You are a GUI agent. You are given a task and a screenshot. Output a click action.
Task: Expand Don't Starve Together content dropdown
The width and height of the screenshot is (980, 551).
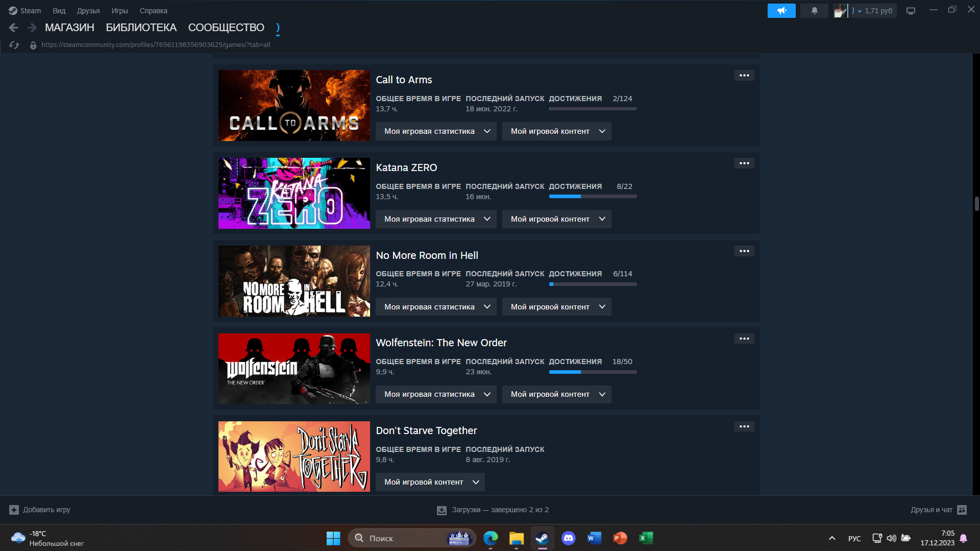(x=430, y=482)
